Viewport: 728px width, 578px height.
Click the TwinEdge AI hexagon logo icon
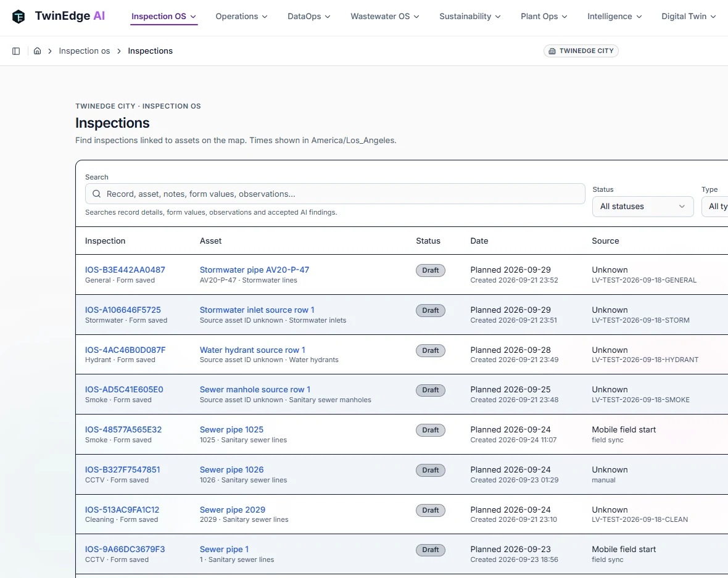click(18, 16)
